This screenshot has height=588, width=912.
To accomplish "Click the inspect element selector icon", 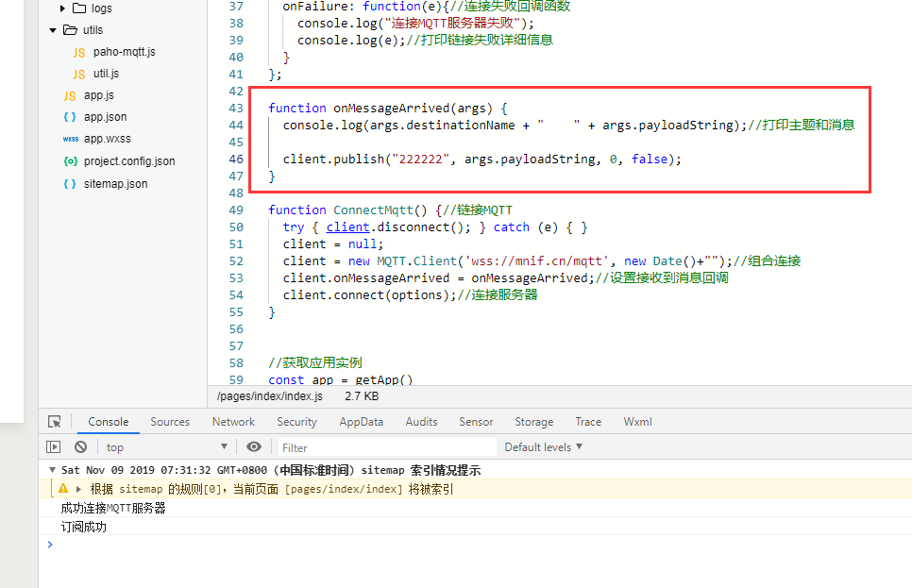I will tap(54, 422).
